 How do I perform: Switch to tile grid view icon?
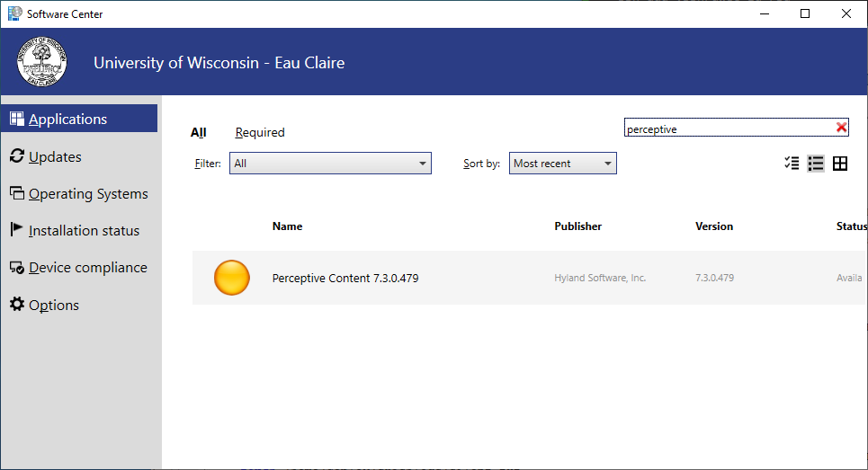pyautogui.click(x=840, y=164)
